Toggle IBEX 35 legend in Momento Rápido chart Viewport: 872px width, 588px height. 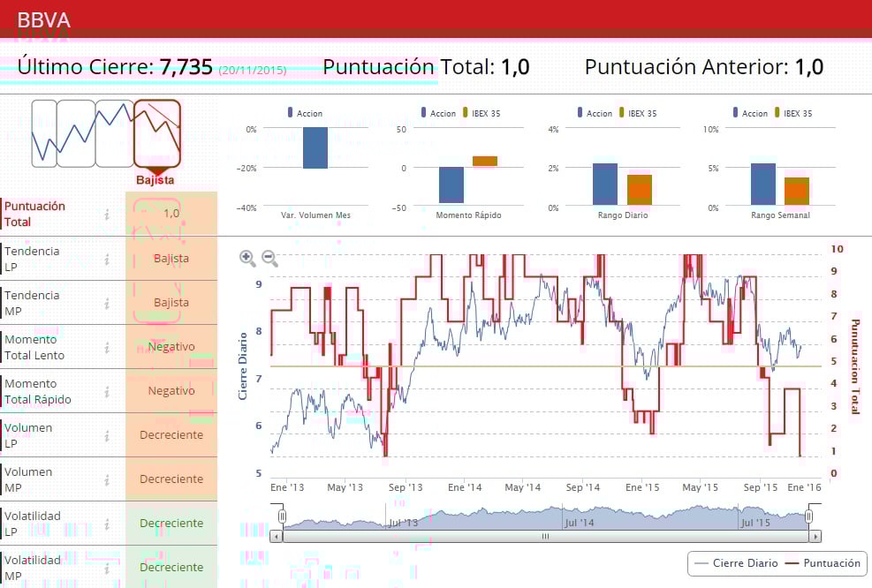coord(481,113)
